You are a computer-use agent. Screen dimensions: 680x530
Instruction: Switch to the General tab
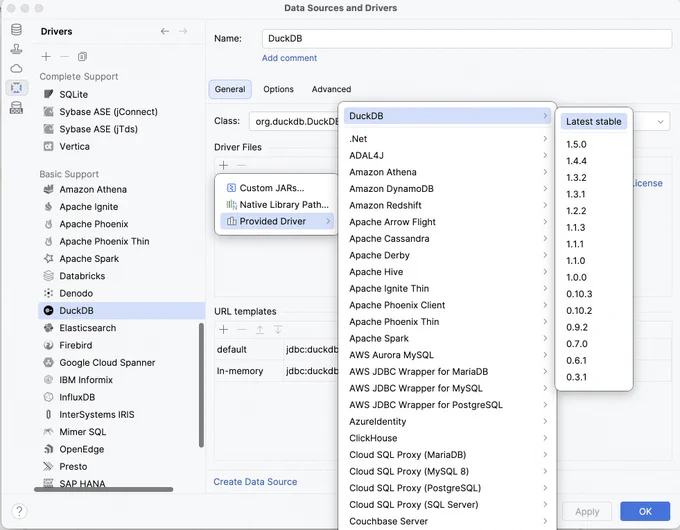[x=230, y=89]
